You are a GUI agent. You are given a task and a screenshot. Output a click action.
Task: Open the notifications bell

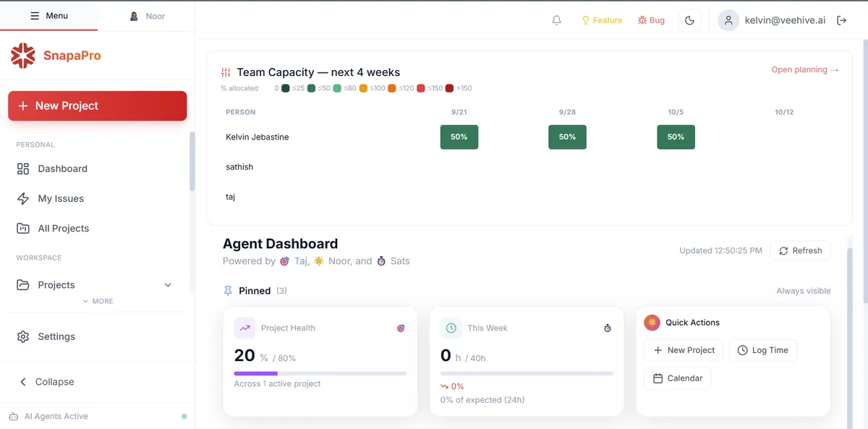(556, 20)
